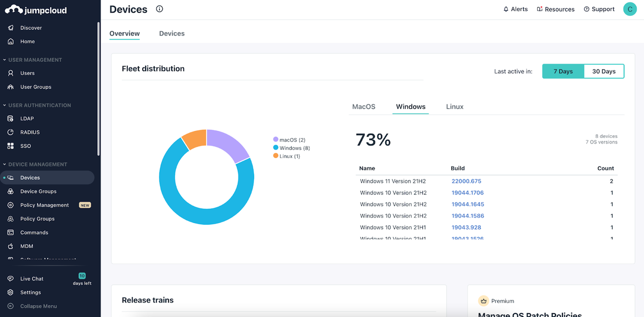The height and width of the screenshot is (317, 644).
Task: Switch to the Devices tab
Action: point(172,33)
